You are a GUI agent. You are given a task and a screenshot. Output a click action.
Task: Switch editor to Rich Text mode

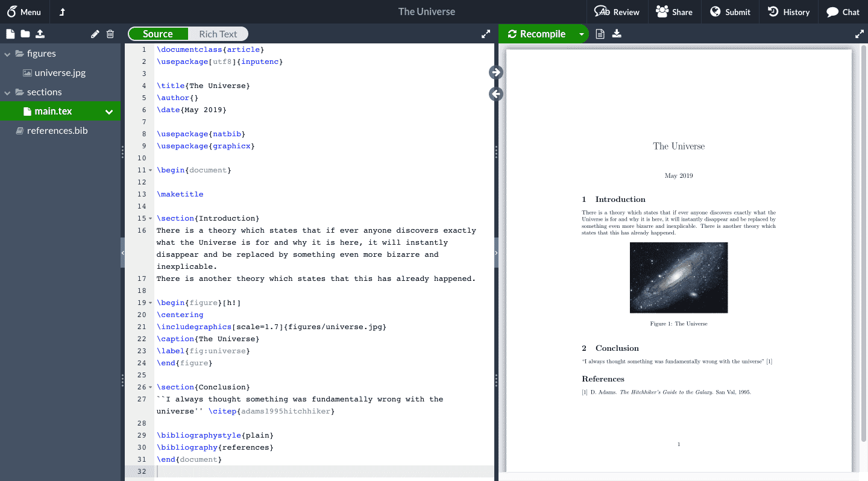coord(218,34)
